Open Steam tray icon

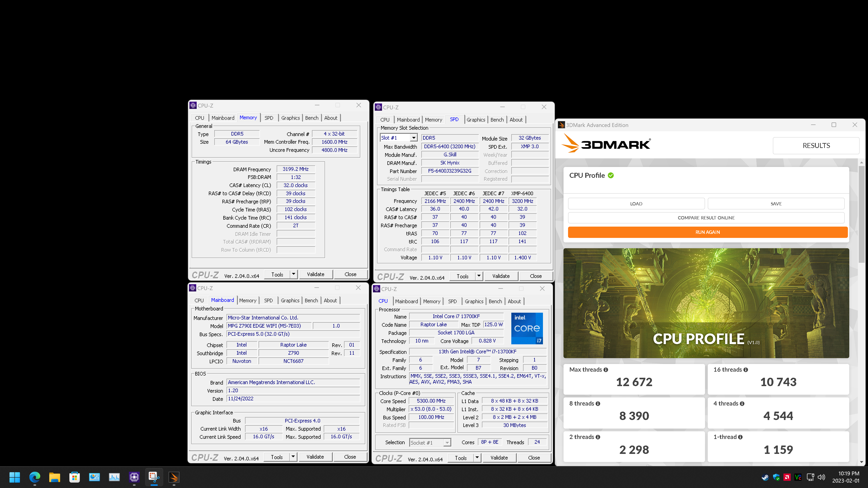[765, 477]
